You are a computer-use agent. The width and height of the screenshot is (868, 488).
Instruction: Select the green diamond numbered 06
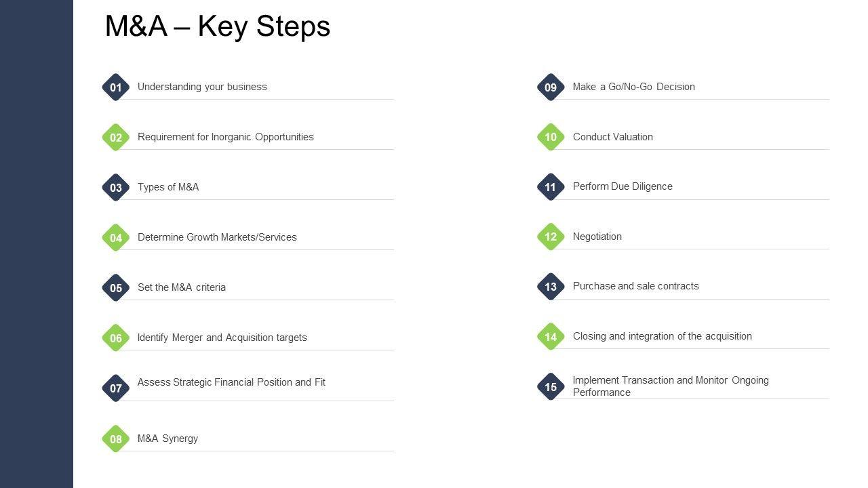click(116, 338)
